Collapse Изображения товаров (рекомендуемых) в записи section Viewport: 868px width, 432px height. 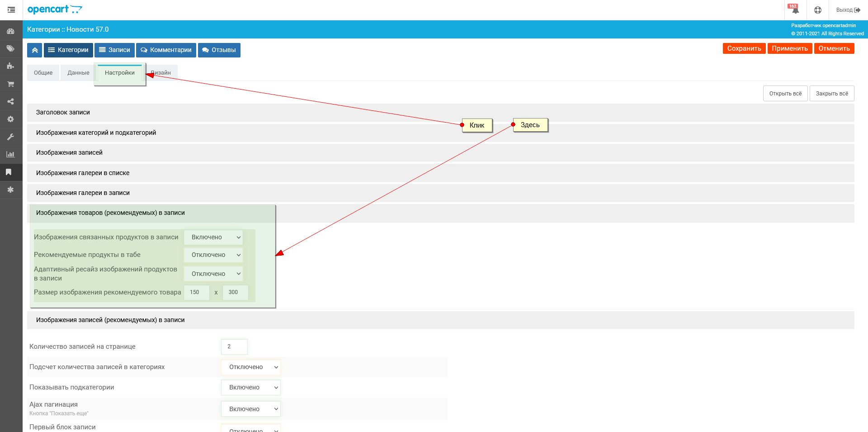(x=441, y=213)
